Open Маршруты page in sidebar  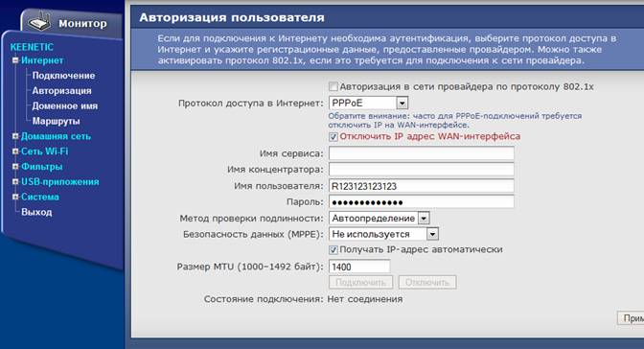tap(56, 121)
